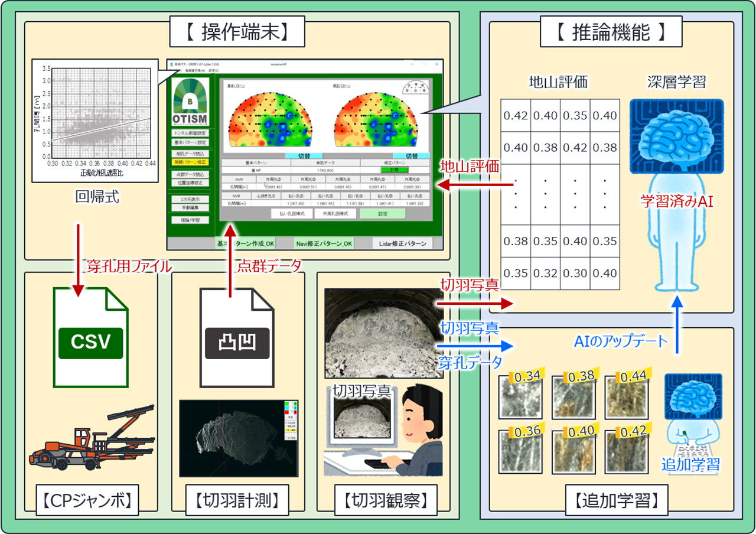Viewport: 756px width, 534px height.
Task: Click the additional-learning robot writing icon
Action: point(690,417)
